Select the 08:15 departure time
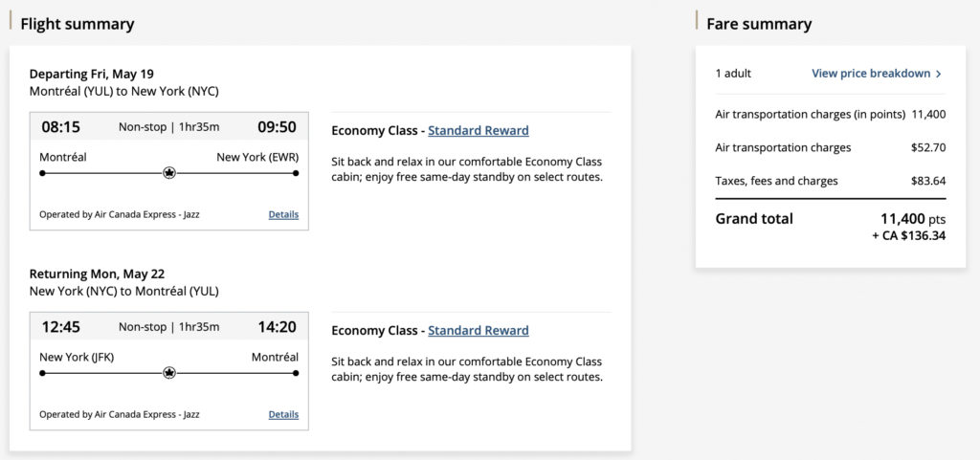980x460 pixels. (60, 126)
